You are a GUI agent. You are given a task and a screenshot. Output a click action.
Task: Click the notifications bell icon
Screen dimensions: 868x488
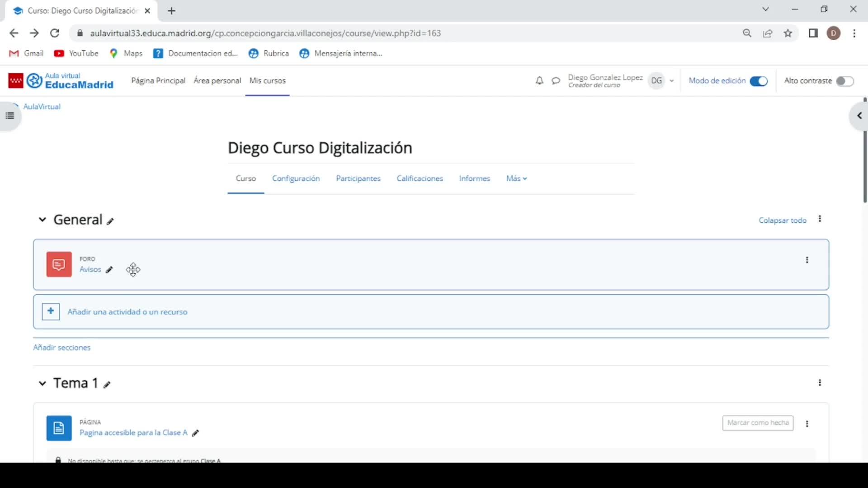click(539, 81)
